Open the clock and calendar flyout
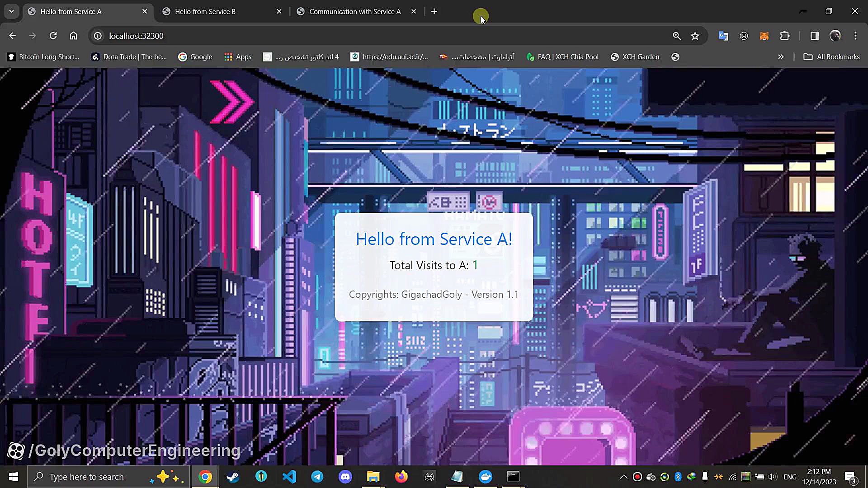The height and width of the screenshot is (488, 868). [819, 477]
